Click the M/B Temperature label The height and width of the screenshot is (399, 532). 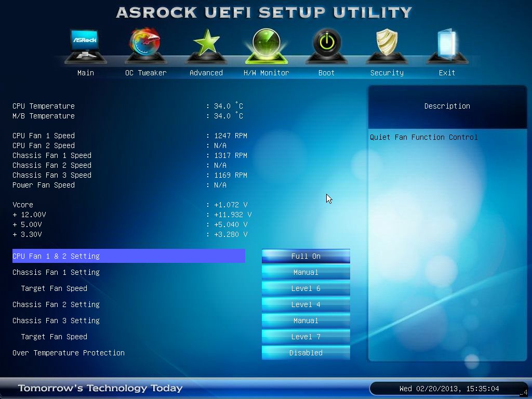(x=44, y=116)
